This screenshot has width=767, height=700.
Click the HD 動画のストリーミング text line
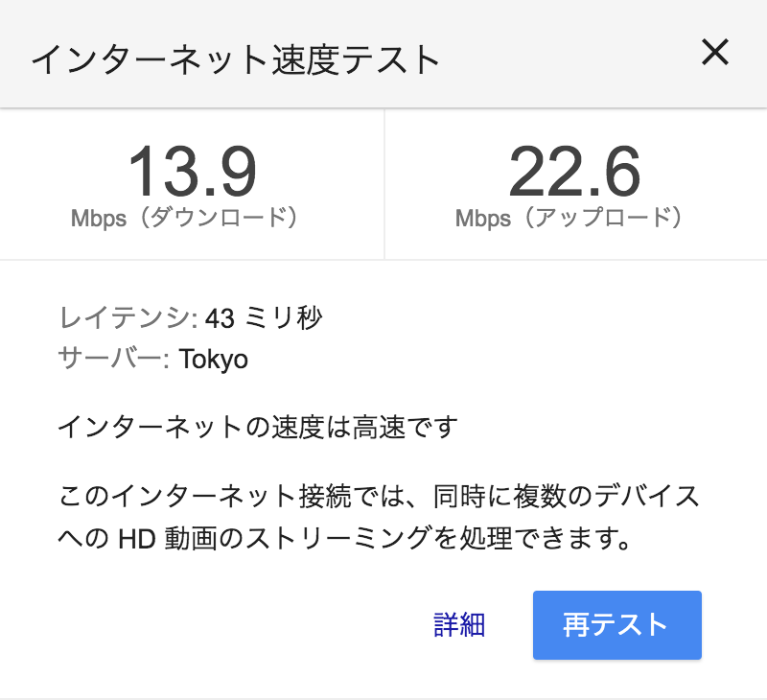tap(344, 538)
